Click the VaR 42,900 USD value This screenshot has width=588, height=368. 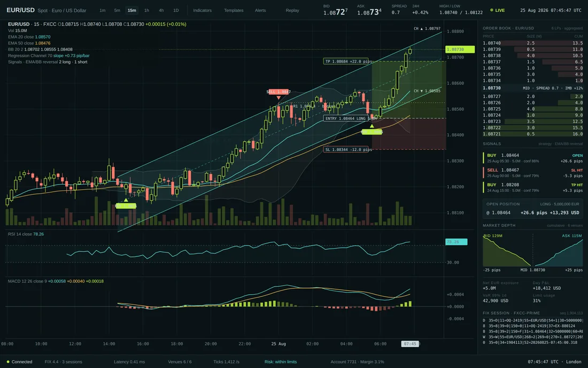point(496,301)
